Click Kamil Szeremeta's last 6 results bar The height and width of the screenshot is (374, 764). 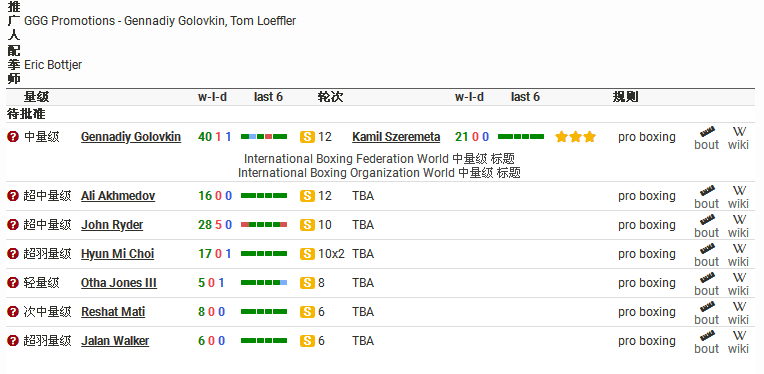click(x=521, y=137)
